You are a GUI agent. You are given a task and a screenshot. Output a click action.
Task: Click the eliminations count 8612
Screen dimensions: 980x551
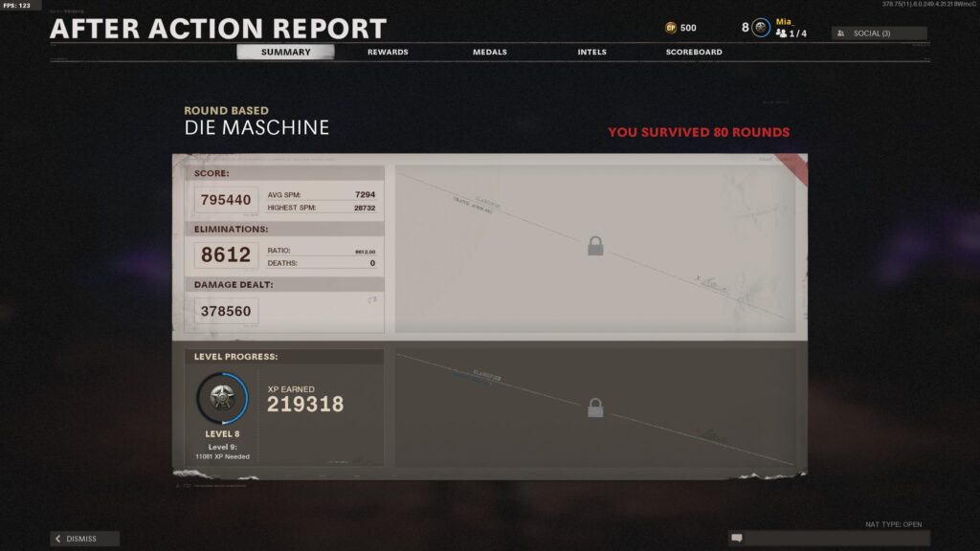226,254
